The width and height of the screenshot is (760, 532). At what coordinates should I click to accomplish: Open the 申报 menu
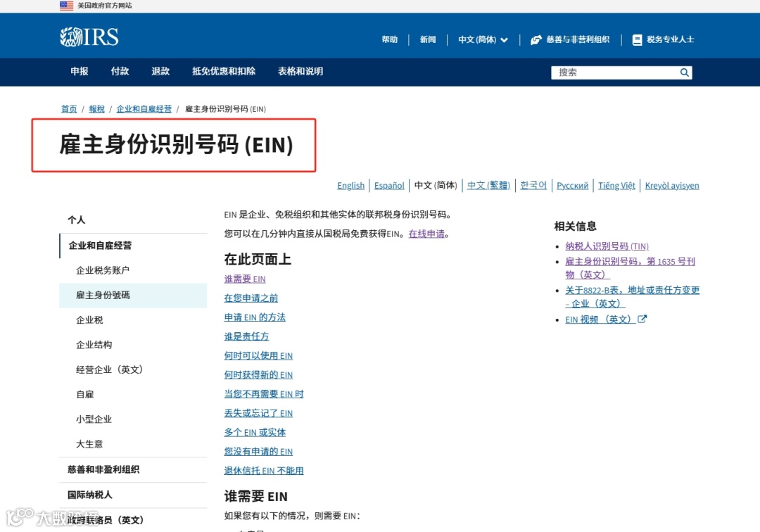pos(80,71)
